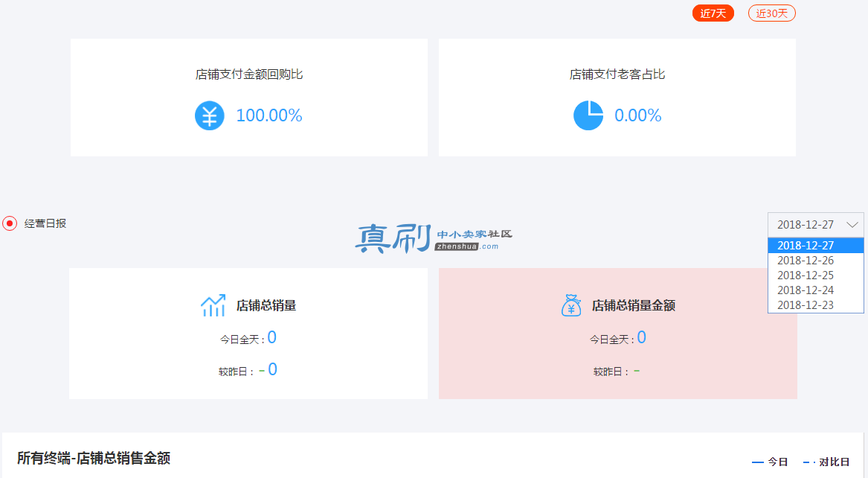Image resolution: width=868 pixels, height=478 pixels.
Task: Click the 店铺总销量金额 heading
Action: click(x=633, y=305)
